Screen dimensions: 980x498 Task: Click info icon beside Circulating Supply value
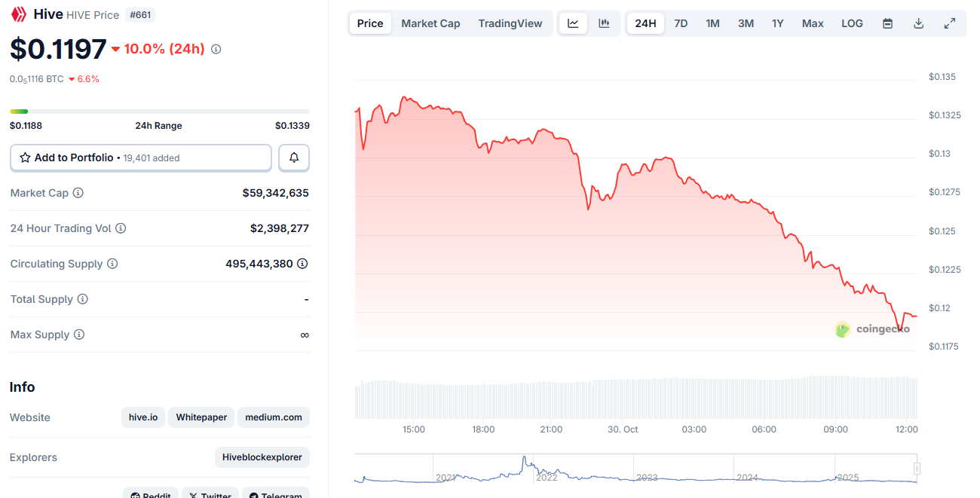(302, 264)
